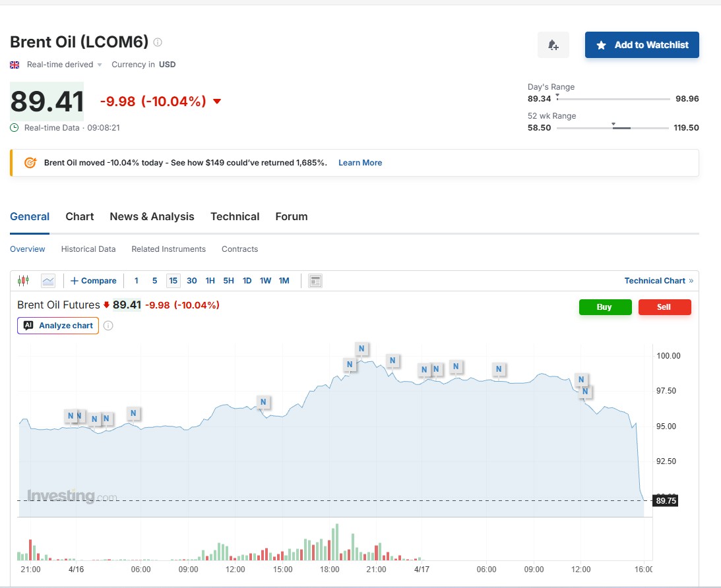Click the info icon next to Brent Oil title
721x588 pixels.
click(x=158, y=42)
